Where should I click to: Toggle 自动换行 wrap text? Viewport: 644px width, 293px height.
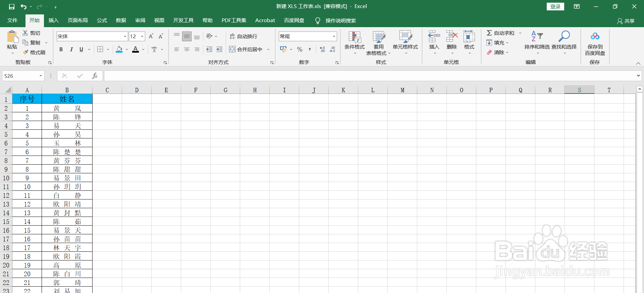pos(244,36)
